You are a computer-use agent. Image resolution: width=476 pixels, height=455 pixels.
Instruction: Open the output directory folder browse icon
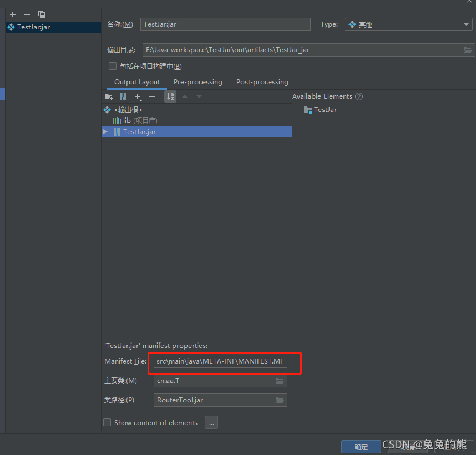tap(468, 50)
